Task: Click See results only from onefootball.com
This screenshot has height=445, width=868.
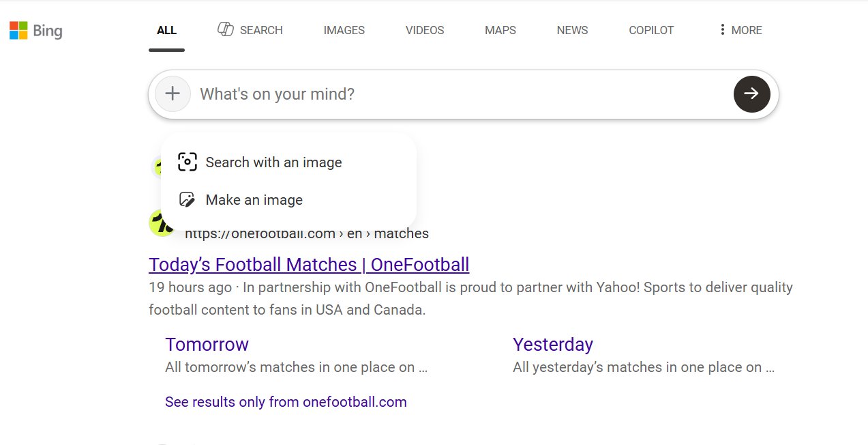Action: coord(286,401)
